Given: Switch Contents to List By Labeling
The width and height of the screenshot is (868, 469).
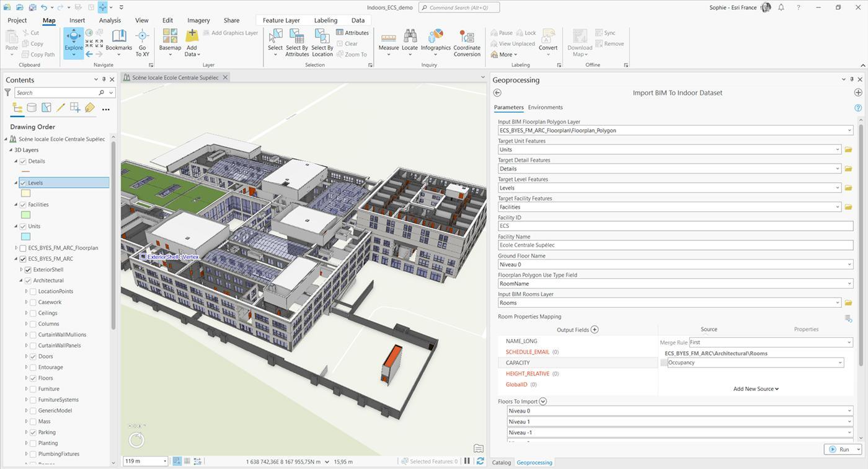Looking at the screenshot, I should click(90, 108).
